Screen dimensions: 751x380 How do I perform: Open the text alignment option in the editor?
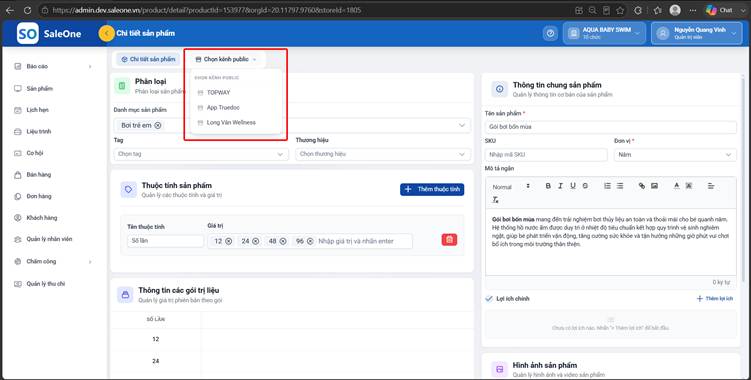711,186
